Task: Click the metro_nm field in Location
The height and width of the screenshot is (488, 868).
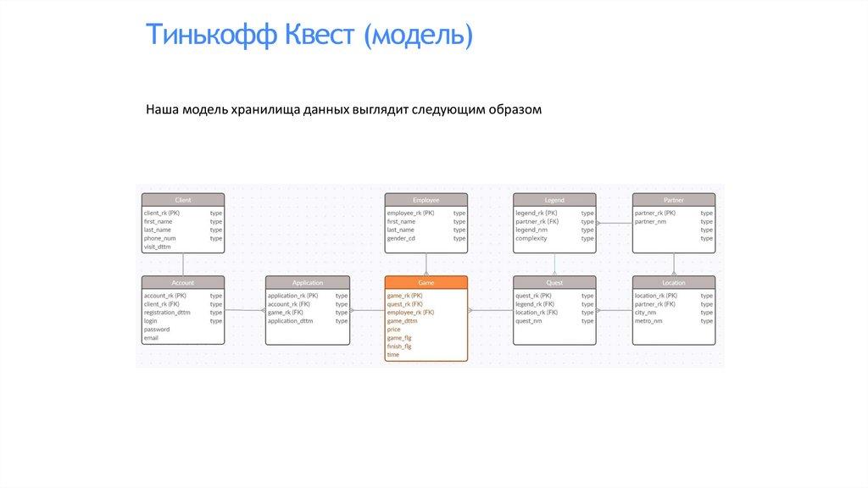Action: click(x=648, y=321)
